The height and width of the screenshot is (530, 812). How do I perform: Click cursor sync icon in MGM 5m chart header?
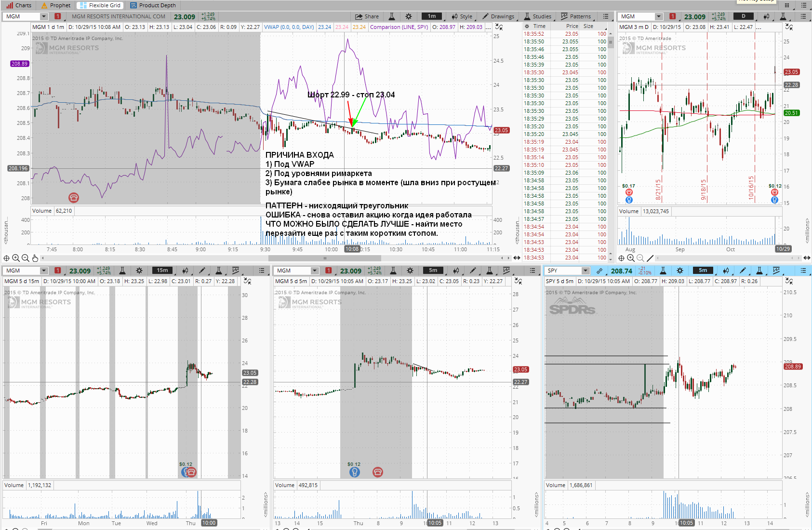[518, 281]
